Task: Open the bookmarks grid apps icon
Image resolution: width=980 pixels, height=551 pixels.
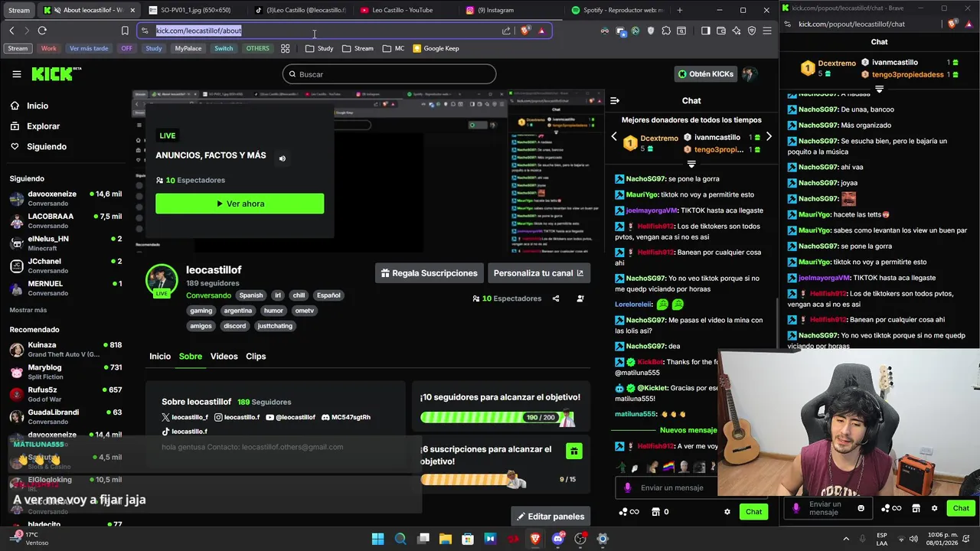Action: tap(285, 48)
